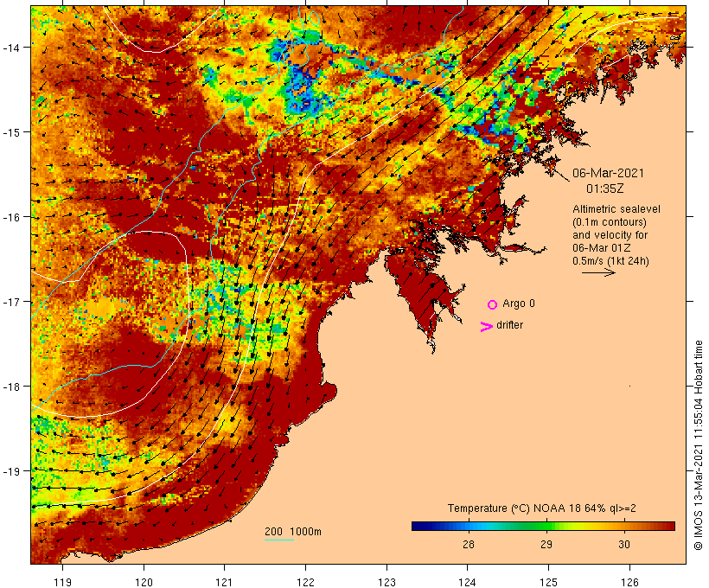This screenshot has width=709, height=588.
Task: Click longitude axis label 124
Action: 468,582
